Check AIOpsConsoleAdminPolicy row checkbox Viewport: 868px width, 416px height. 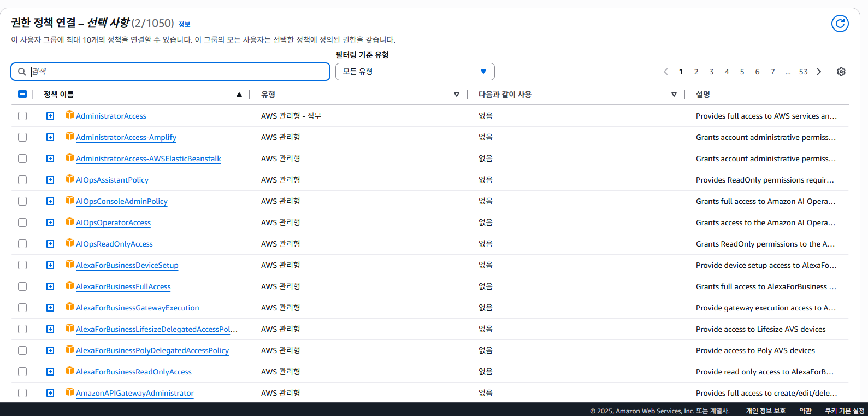(x=22, y=201)
